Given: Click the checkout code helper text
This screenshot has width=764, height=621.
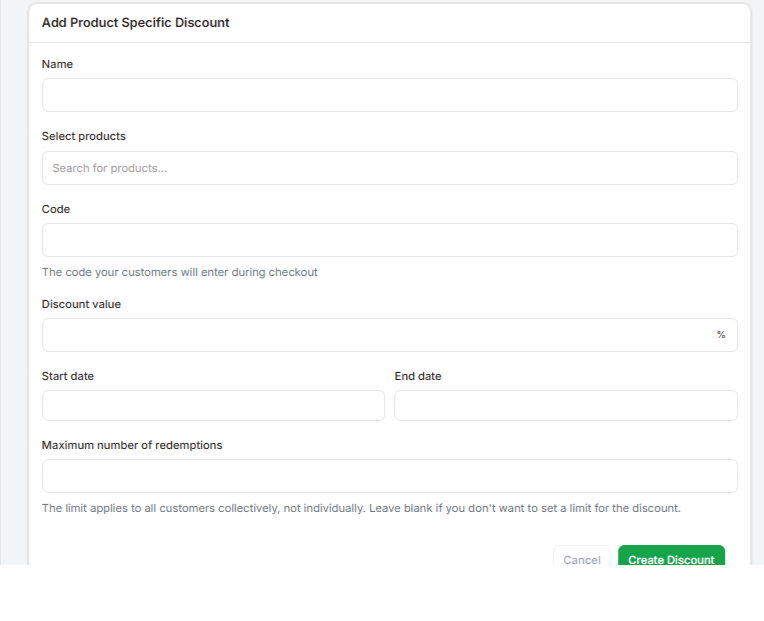Looking at the screenshot, I should click(x=180, y=272).
